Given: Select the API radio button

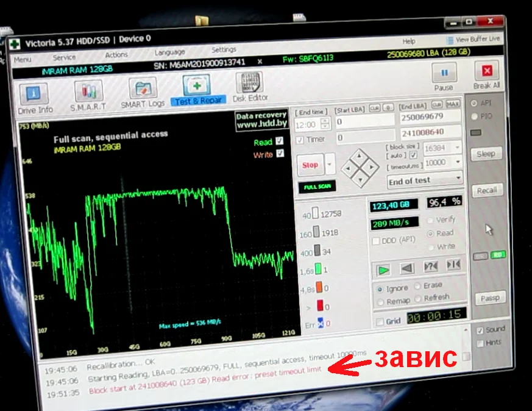Looking at the screenshot, I should coord(474,103).
